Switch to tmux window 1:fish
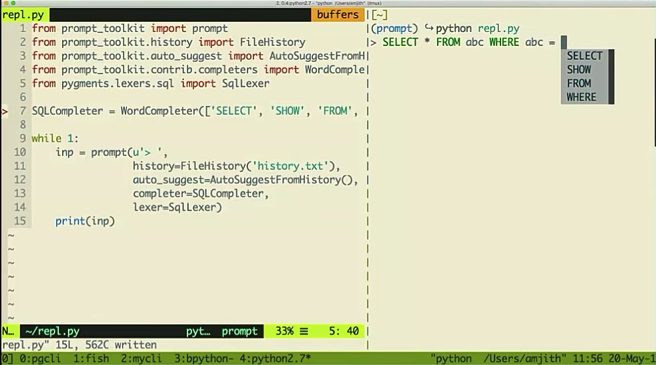This screenshot has width=656, height=365. click(x=91, y=359)
